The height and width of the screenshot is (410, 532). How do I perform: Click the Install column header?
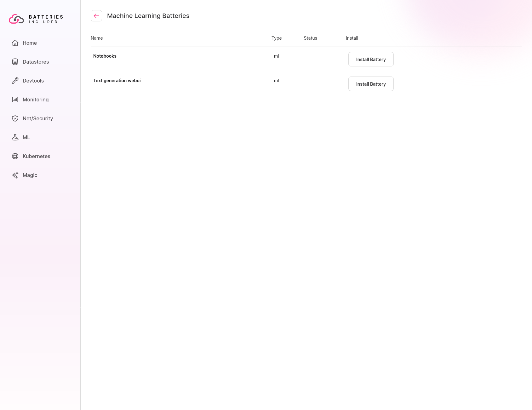coord(352,38)
